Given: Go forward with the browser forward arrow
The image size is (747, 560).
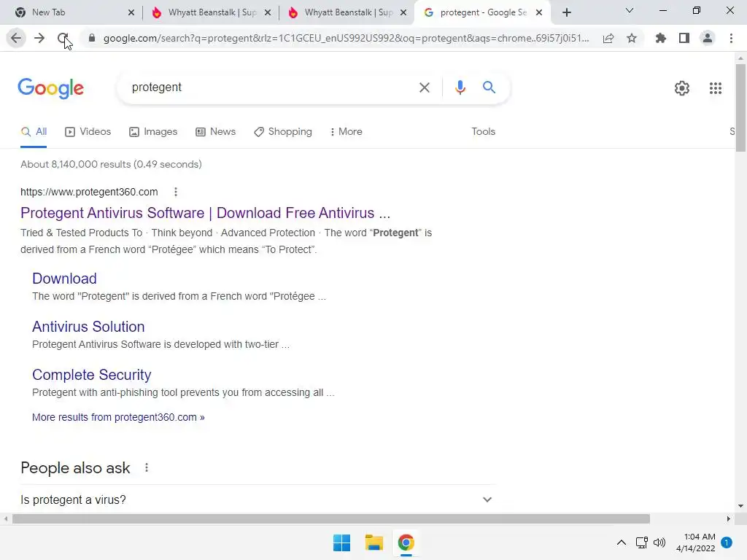Looking at the screenshot, I should (x=39, y=38).
